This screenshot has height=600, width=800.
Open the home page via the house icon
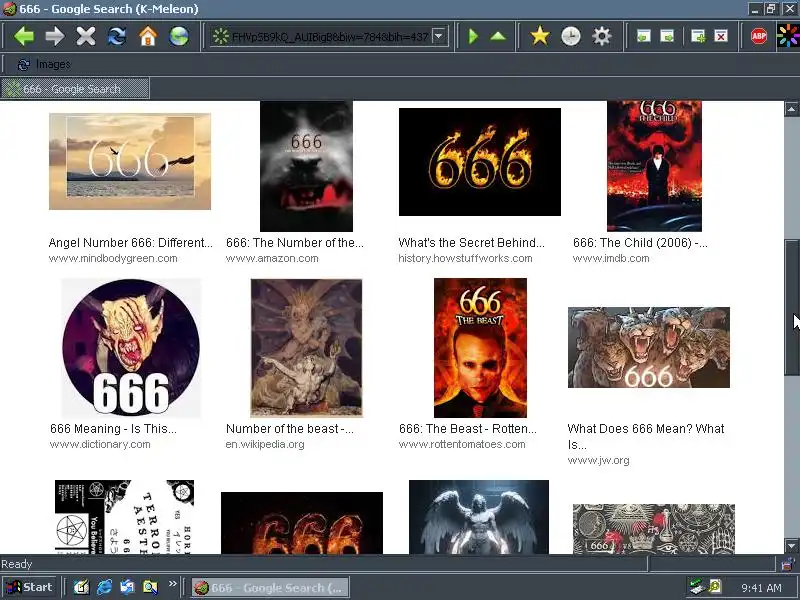click(x=148, y=36)
